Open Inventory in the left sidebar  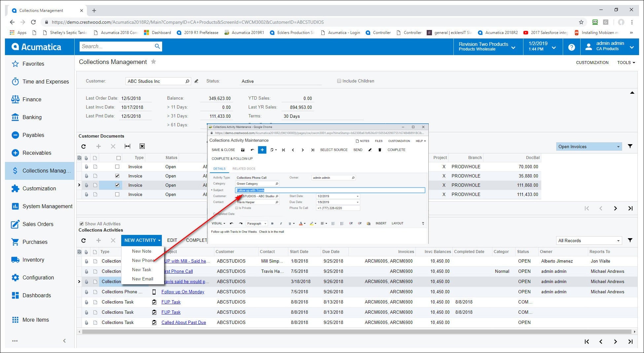coord(33,260)
